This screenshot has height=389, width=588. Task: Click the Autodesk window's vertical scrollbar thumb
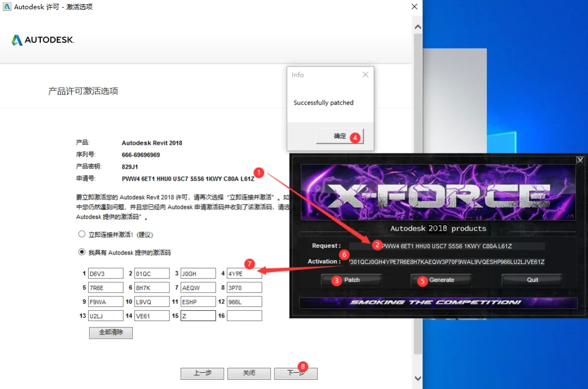click(418, 194)
